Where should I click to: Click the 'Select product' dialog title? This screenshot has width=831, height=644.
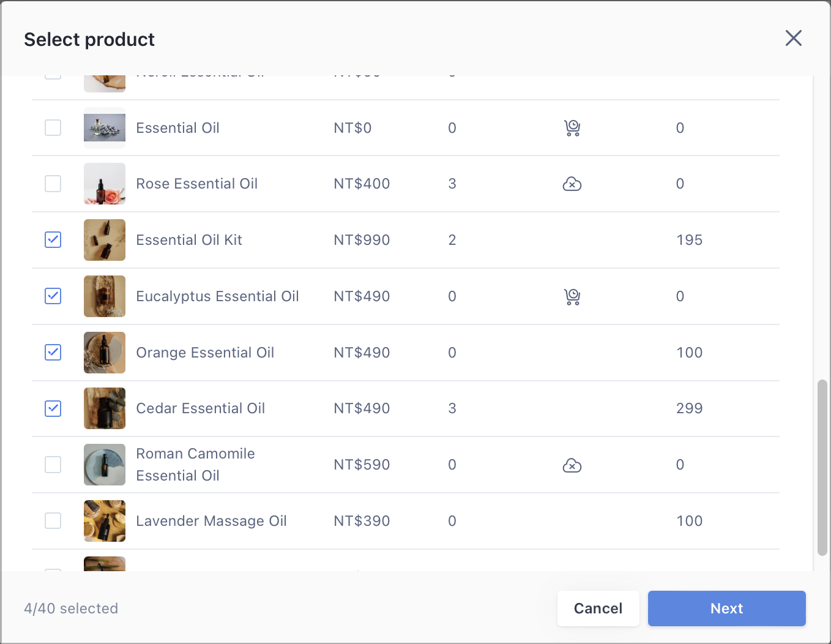click(x=89, y=39)
